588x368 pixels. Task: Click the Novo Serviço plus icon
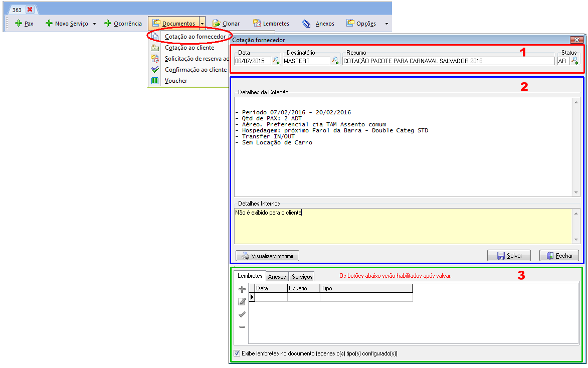(49, 23)
